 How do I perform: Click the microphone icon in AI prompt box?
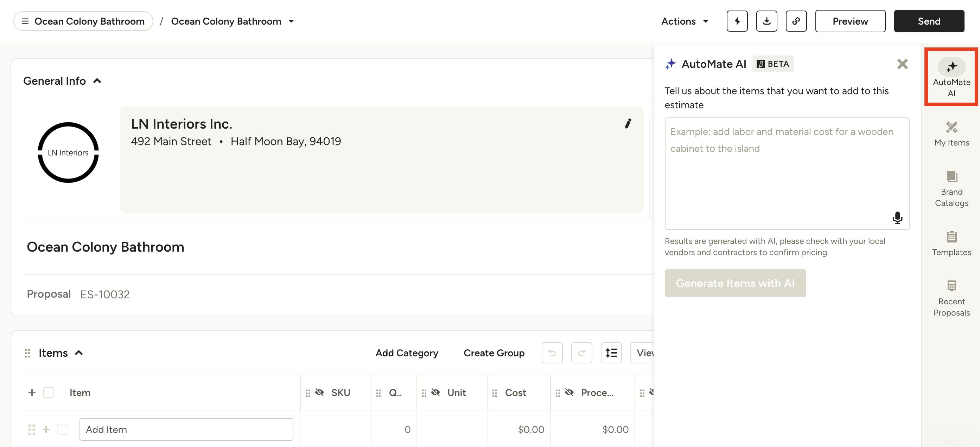[x=897, y=218]
